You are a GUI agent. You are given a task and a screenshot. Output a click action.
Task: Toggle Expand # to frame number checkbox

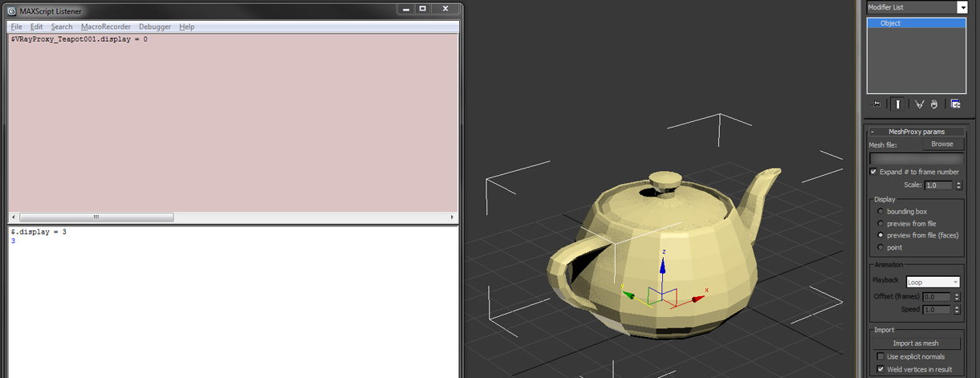tap(874, 172)
